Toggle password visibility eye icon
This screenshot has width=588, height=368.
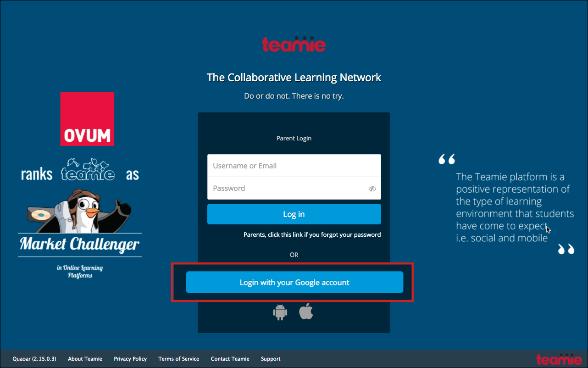(x=372, y=189)
